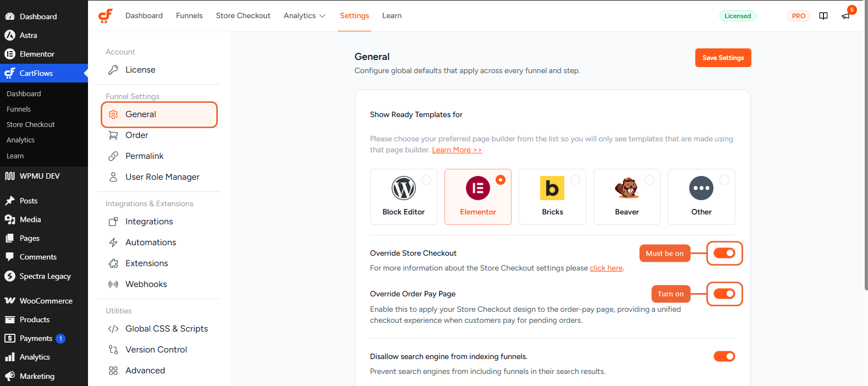This screenshot has height=386, width=868.
Task: Open the announcements megaphone icon
Action: click(x=845, y=16)
